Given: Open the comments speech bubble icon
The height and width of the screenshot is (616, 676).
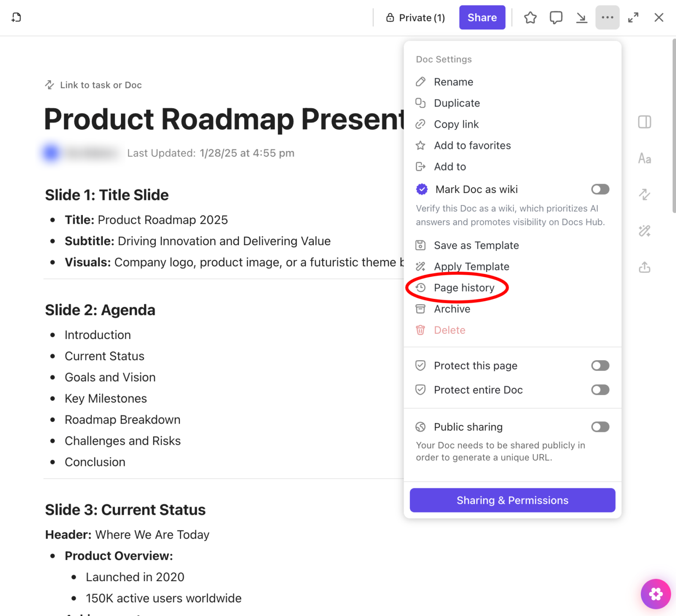Looking at the screenshot, I should 556,18.
